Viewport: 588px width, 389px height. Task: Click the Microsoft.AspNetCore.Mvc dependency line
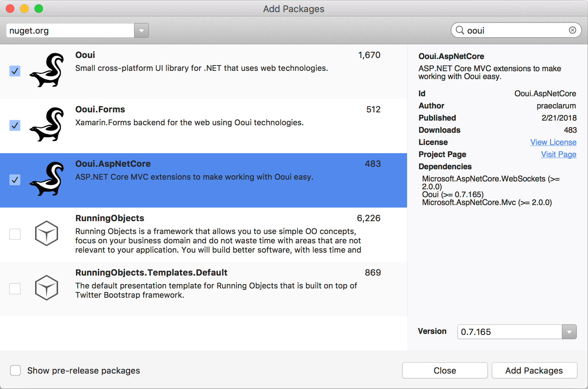pyautogui.click(x=487, y=202)
